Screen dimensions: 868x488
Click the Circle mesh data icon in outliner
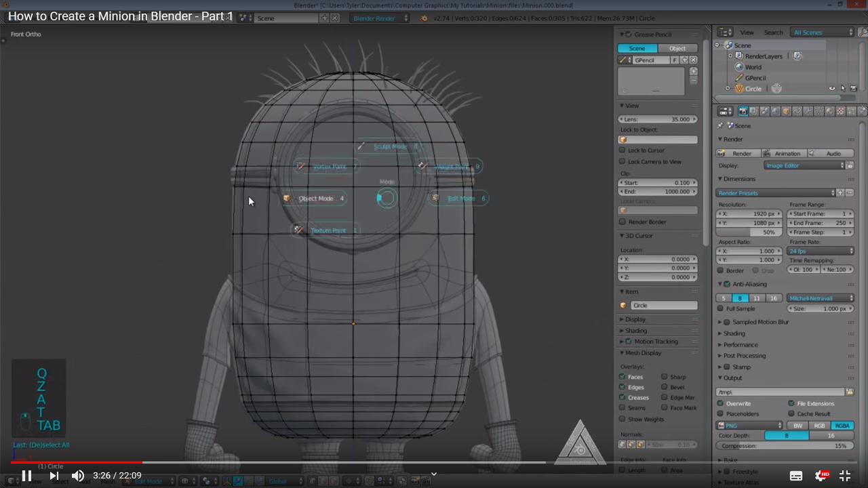(776, 89)
